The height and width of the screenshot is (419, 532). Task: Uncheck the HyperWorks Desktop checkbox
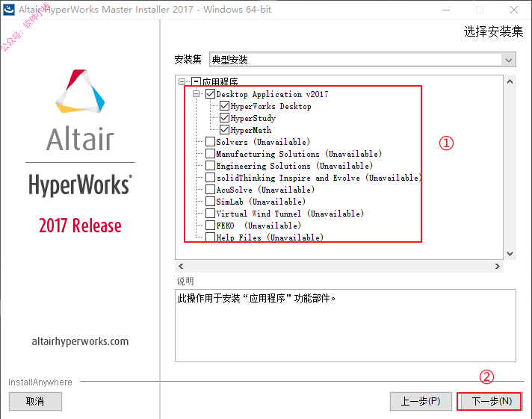[x=225, y=106]
